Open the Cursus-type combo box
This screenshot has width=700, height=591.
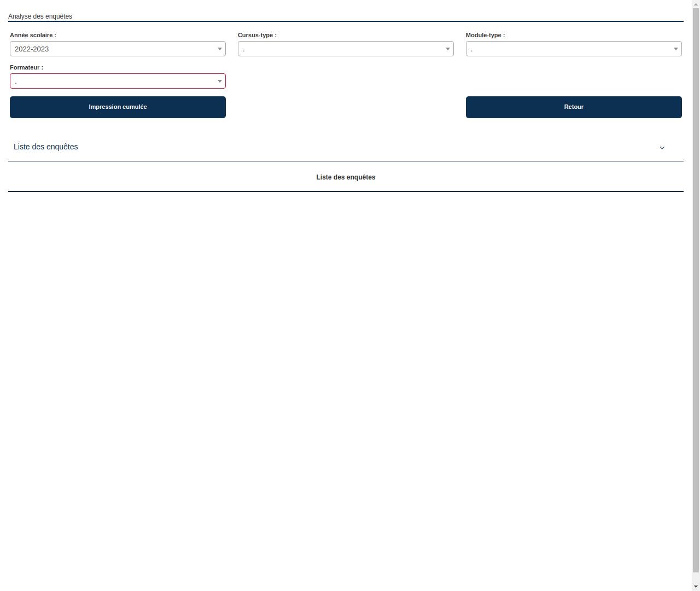346,49
